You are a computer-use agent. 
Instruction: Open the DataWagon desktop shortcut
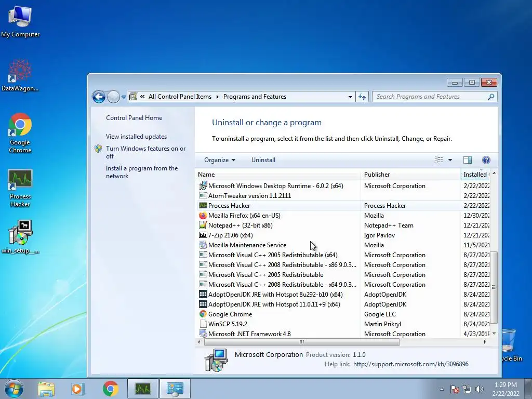20,75
